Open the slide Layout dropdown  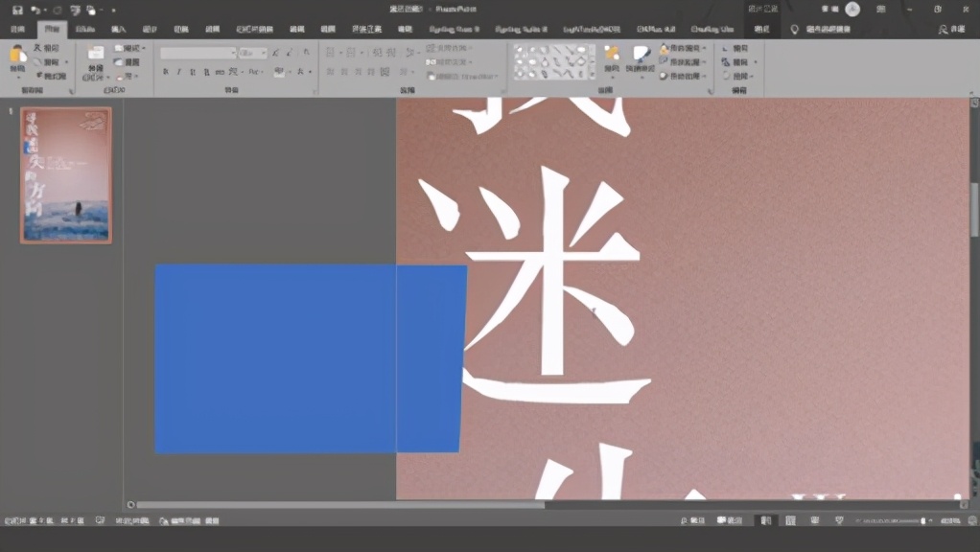pos(129,48)
